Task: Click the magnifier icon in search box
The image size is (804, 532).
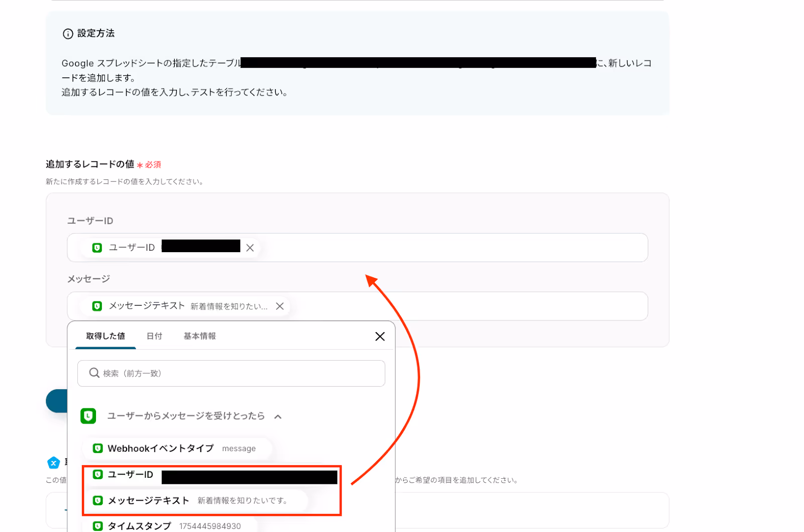Action: pyautogui.click(x=94, y=373)
